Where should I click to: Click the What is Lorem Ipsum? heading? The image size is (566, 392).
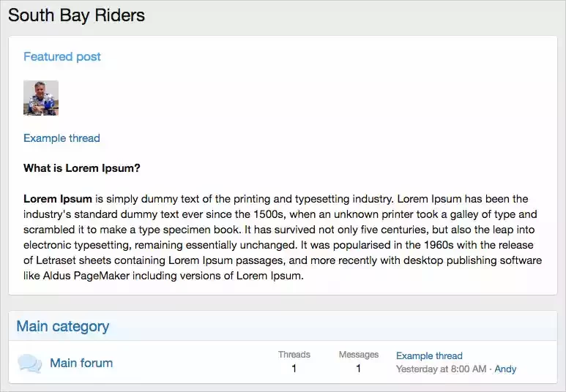[82, 168]
